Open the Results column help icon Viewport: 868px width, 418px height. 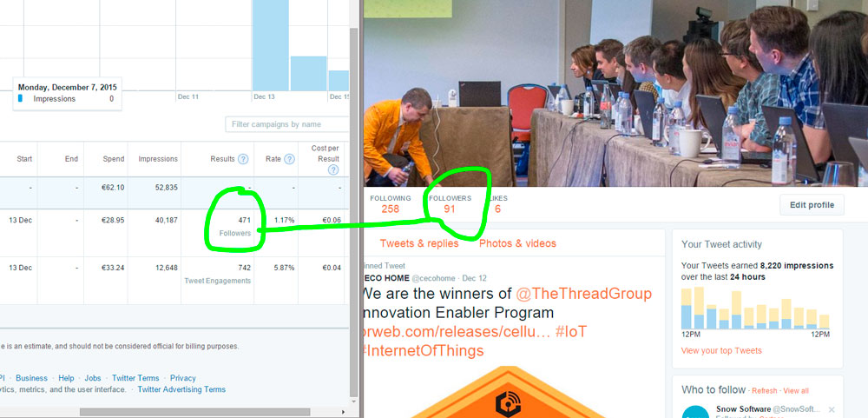coord(243,159)
